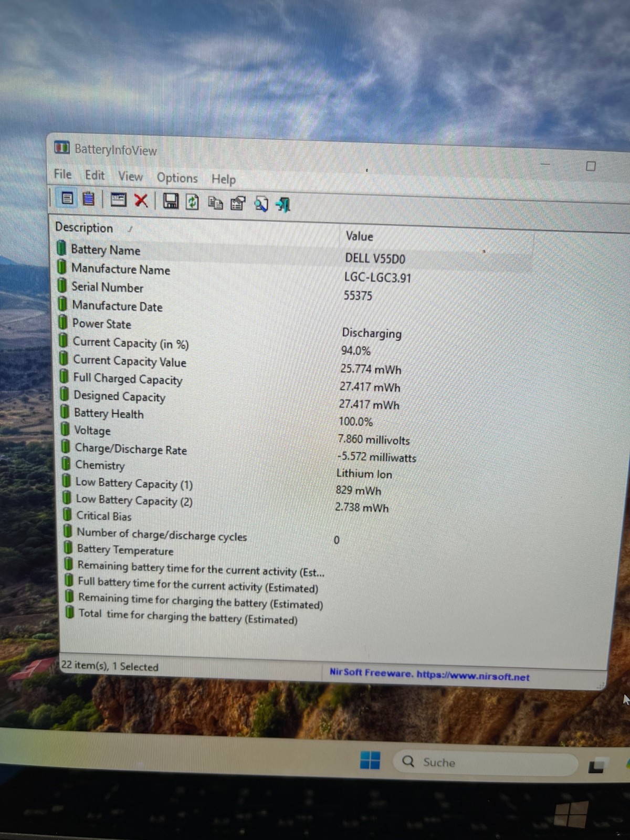Click the DELL V55D0 value
630x840 pixels.
[x=375, y=258]
